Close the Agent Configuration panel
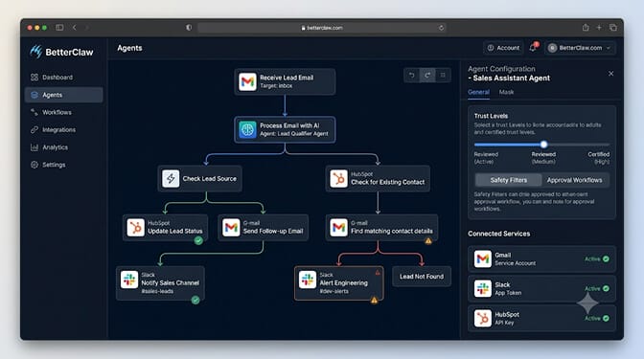 pyautogui.click(x=610, y=74)
